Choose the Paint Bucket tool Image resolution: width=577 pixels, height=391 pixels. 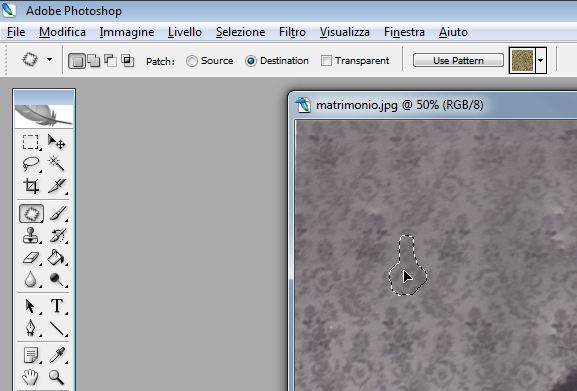57,257
